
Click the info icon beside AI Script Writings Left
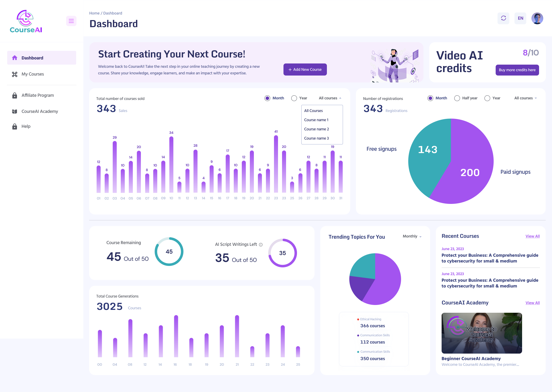point(260,245)
